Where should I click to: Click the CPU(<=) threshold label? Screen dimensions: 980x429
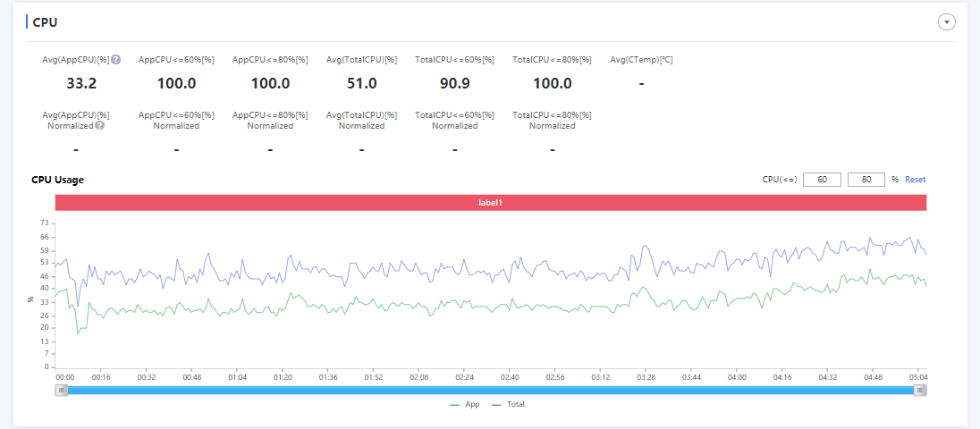pyautogui.click(x=780, y=180)
